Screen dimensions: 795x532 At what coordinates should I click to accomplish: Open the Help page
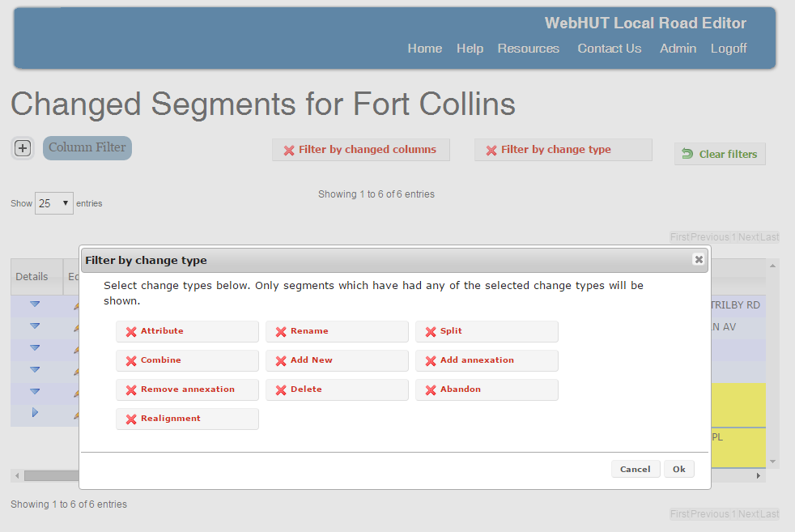[470, 48]
